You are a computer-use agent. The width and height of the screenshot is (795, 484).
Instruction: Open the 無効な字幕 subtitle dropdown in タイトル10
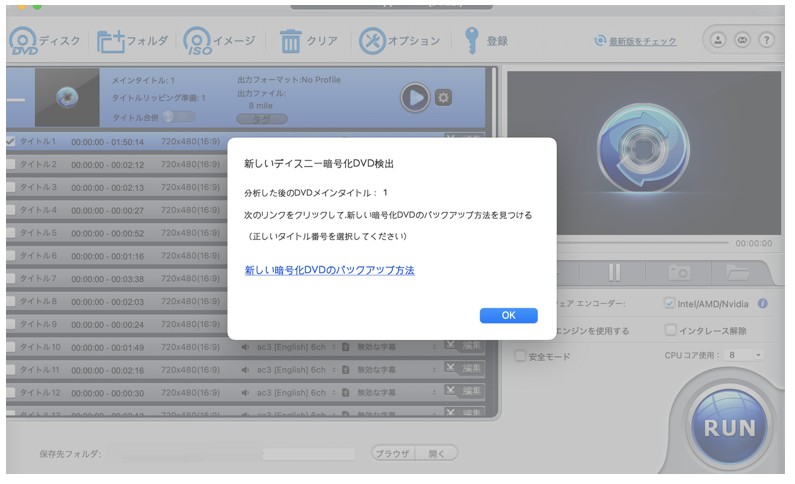click(x=435, y=347)
